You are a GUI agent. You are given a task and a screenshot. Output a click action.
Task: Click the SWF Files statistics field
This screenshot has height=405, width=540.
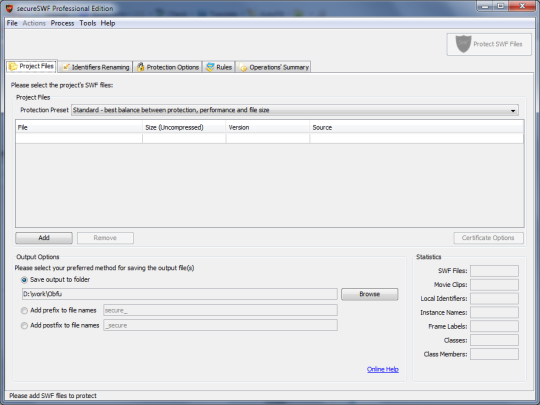tap(494, 271)
